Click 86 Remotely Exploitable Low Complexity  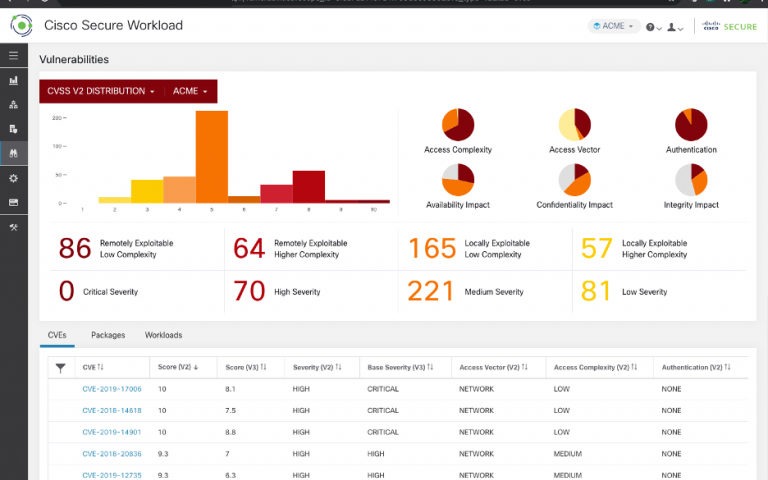pos(116,248)
